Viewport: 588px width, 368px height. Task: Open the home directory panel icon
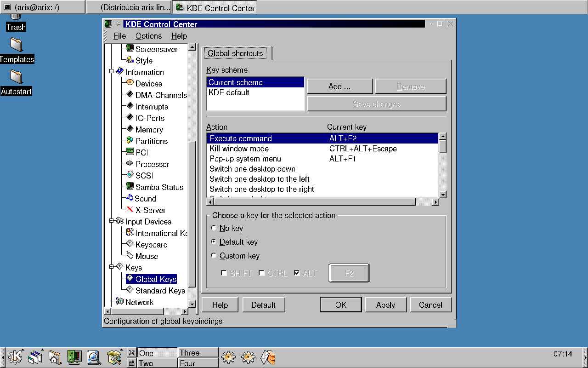pos(55,356)
